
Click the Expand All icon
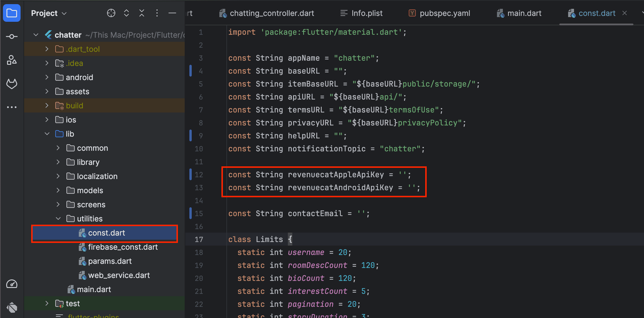(x=126, y=13)
